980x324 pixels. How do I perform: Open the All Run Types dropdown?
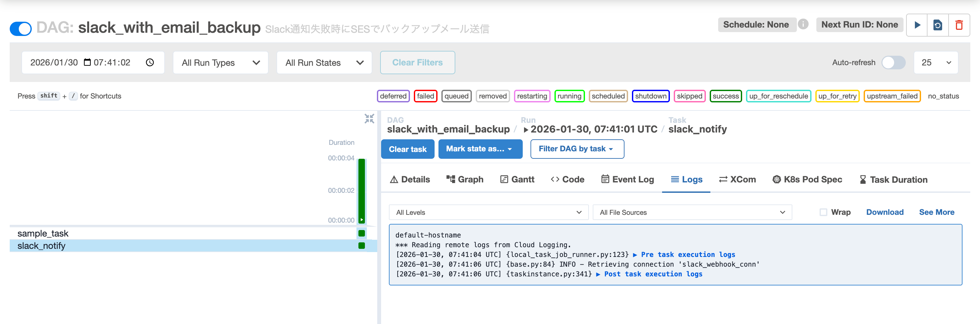point(220,62)
